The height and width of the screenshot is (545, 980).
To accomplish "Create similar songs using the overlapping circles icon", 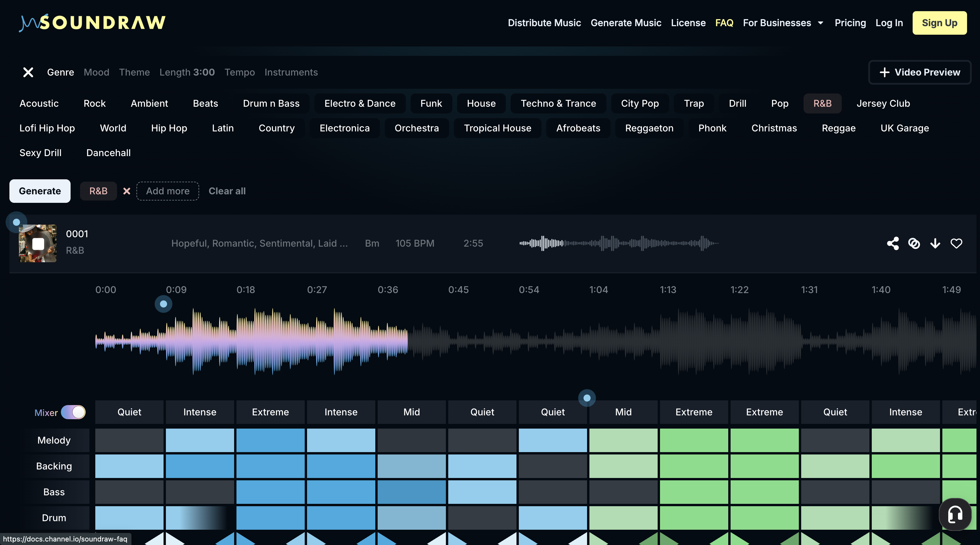I will (x=914, y=243).
